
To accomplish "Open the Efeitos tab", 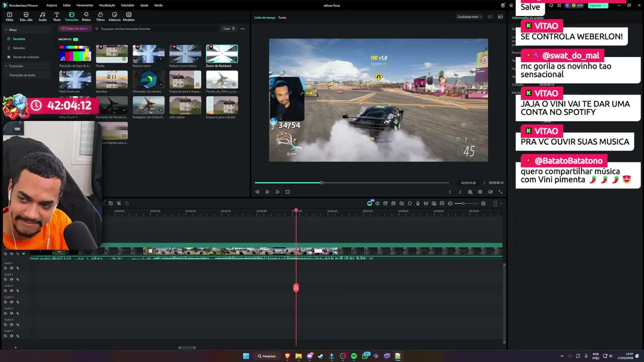I will [x=86, y=17].
